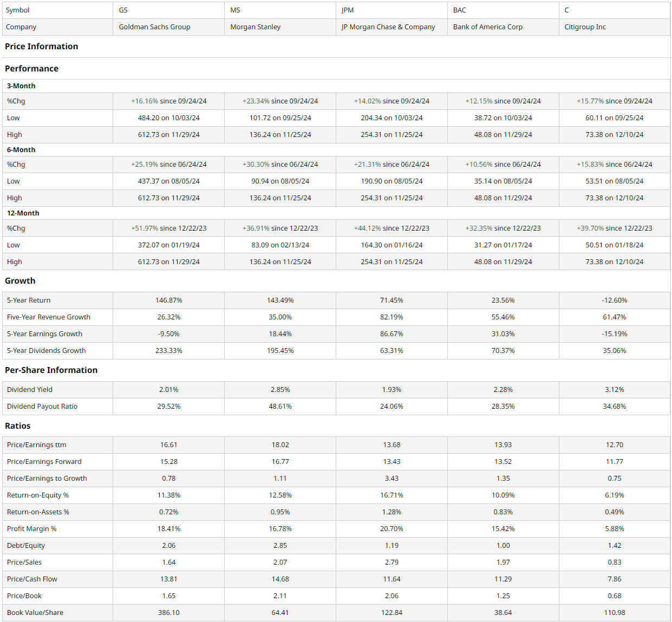Select the 83.09 on 02/13/24 low
This screenshot has width=672, height=622.
280,245
